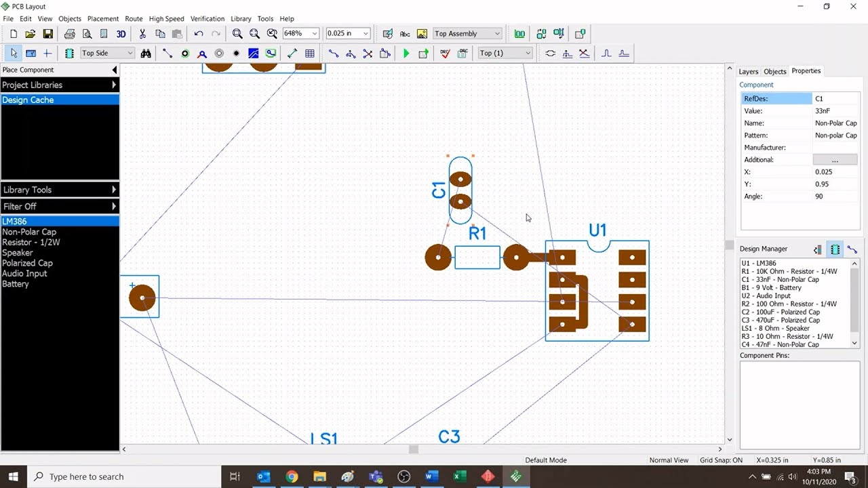Click the Additional ellipsis button
Viewport: 868px width, 488px height.
click(x=835, y=160)
